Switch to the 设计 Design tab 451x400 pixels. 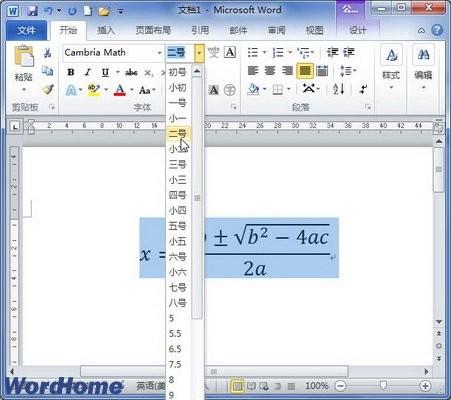[x=358, y=30]
